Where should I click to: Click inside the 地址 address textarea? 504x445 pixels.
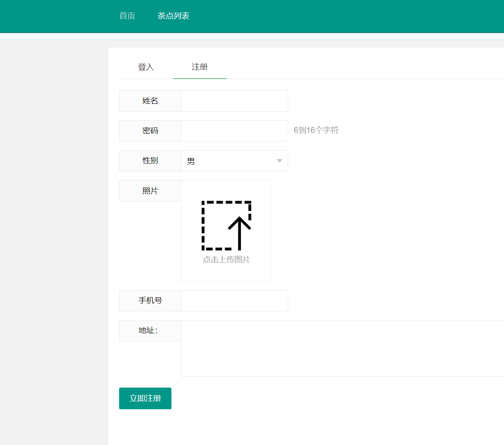tap(342, 348)
